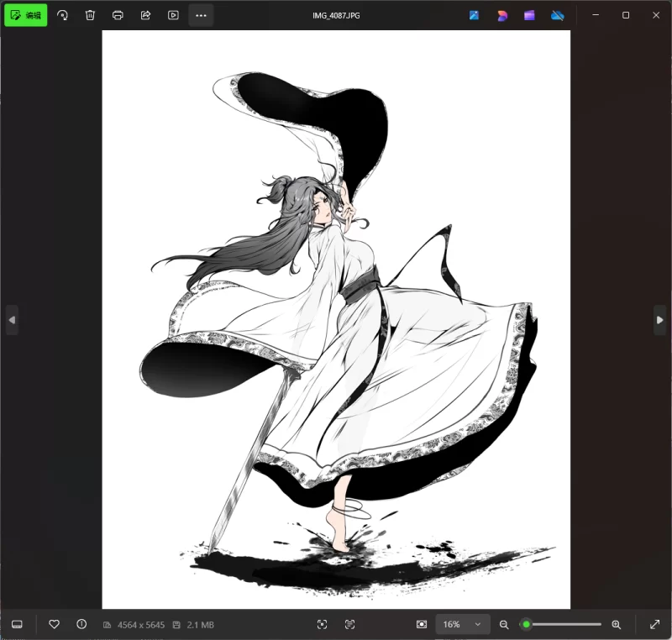Rotate the image using the rotate icon
The image size is (672, 640).
(62, 15)
